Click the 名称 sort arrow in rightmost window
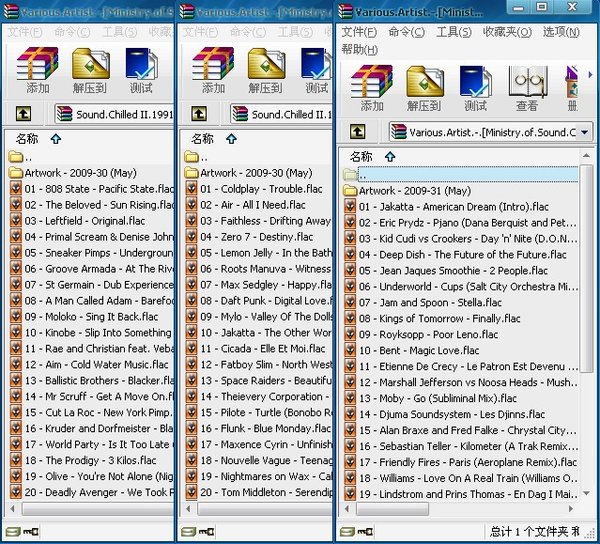 pyautogui.click(x=390, y=157)
